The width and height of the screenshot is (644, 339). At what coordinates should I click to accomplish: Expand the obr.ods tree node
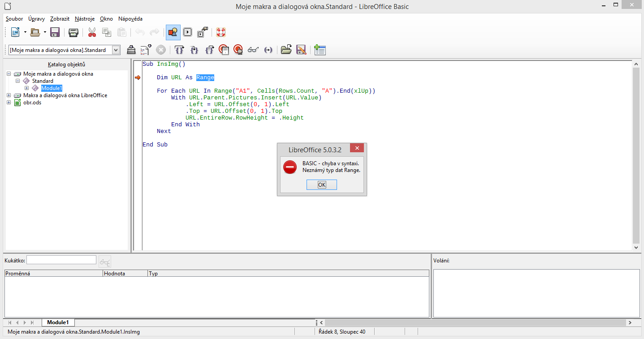[x=9, y=103]
